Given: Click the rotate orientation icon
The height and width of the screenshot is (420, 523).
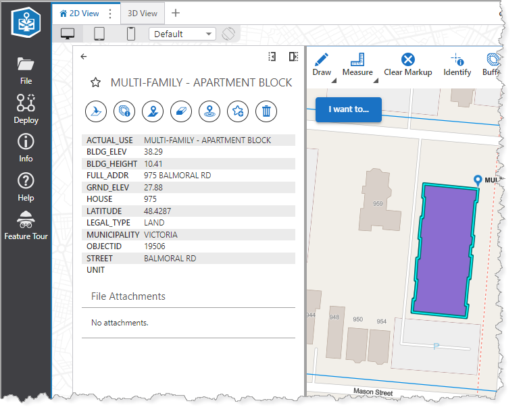Looking at the screenshot, I should pyautogui.click(x=228, y=34).
